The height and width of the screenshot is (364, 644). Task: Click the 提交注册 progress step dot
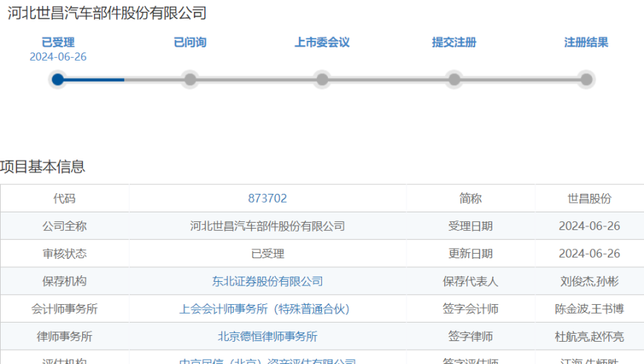click(455, 79)
